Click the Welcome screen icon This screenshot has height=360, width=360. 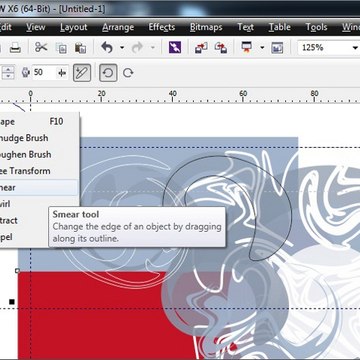(x=277, y=48)
